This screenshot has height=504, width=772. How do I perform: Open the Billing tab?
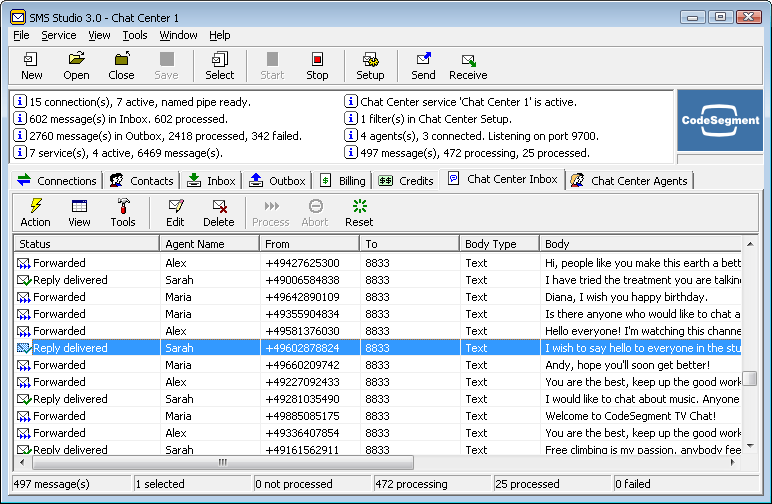click(343, 181)
